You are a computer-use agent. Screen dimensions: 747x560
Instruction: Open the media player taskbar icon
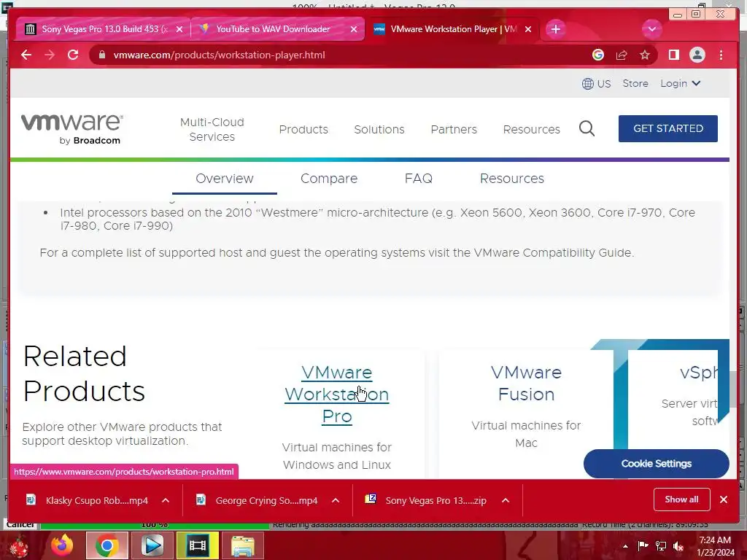pos(152,545)
